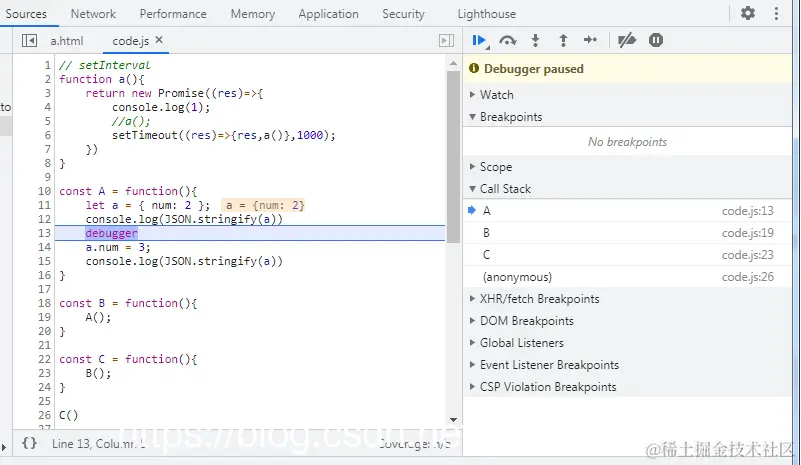The width and height of the screenshot is (801, 465).
Task: Set breakpoint on line number 19
Action: [44, 317]
